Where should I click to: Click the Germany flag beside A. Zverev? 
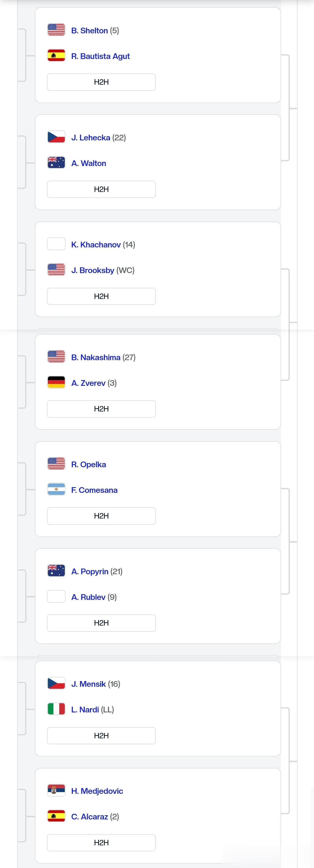point(56,382)
